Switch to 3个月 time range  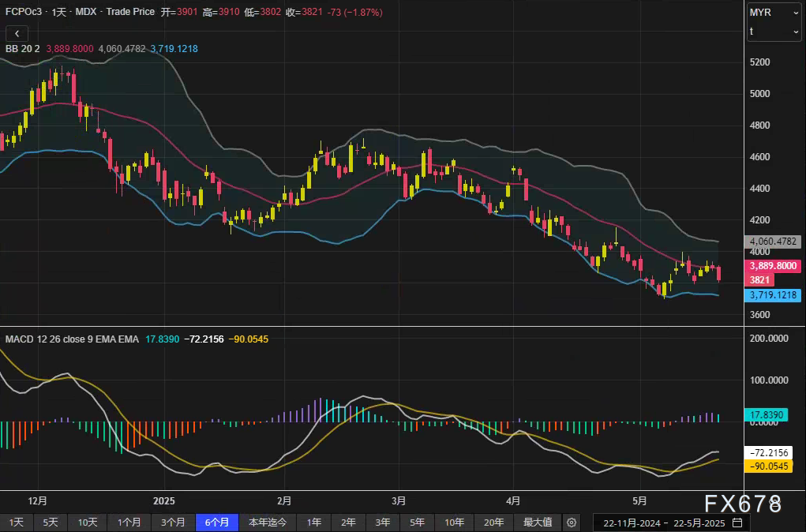point(173,523)
